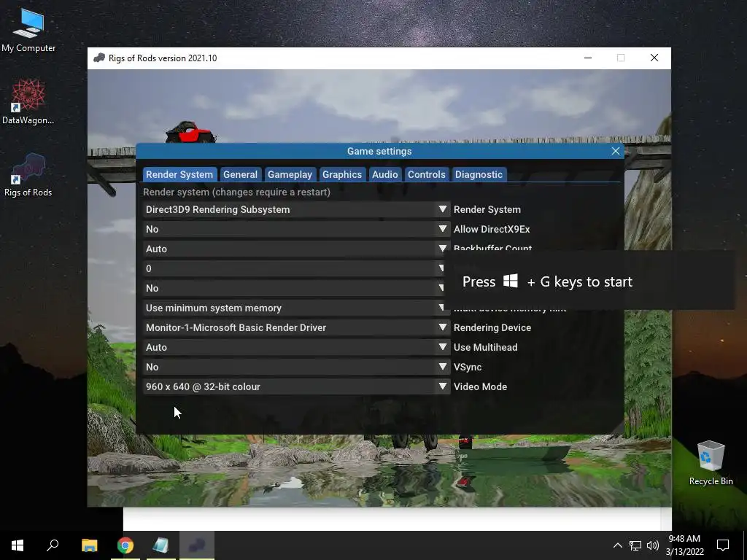The height and width of the screenshot is (560, 747).
Task: Click the notepad-style app icon on the taskbar
Action: tap(161, 545)
